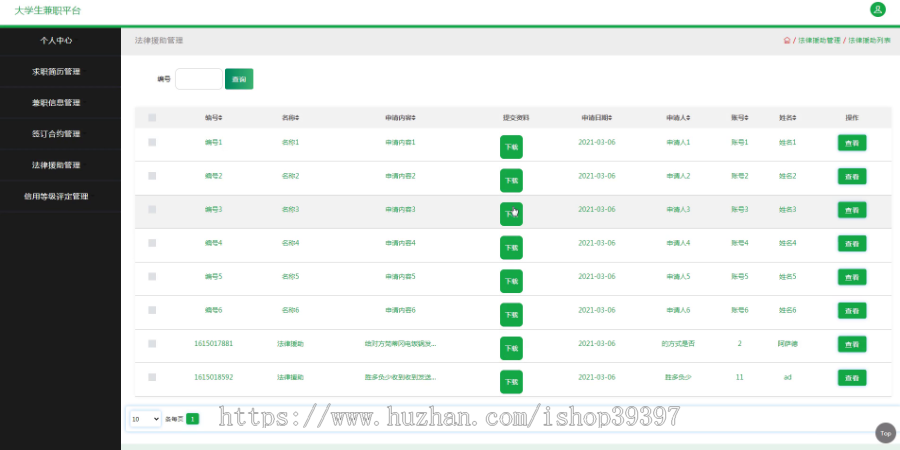Screen dimensions: 900x450
Task: Click the cell reading 姓名2
Action: pyautogui.click(x=788, y=176)
